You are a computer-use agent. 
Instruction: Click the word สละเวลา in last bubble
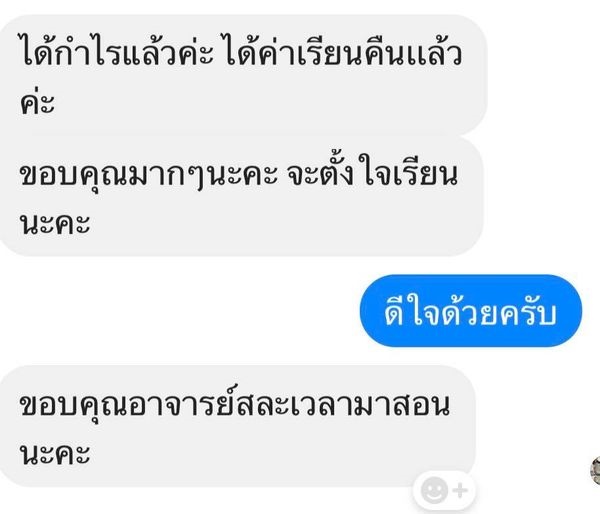pos(293,405)
